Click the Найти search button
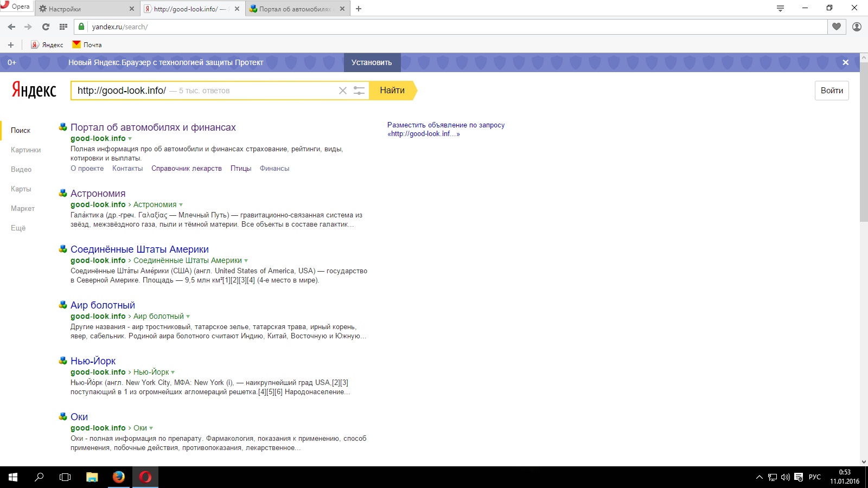Image resolution: width=868 pixels, height=488 pixels. pyautogui.click(x=393, y=91)
